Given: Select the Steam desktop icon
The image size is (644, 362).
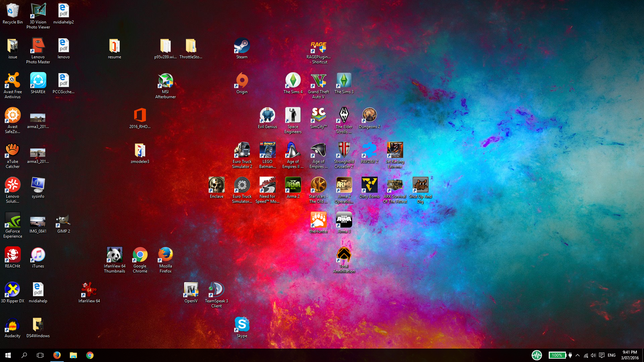Looking at the screenshot, I should [x=242, y=46].
